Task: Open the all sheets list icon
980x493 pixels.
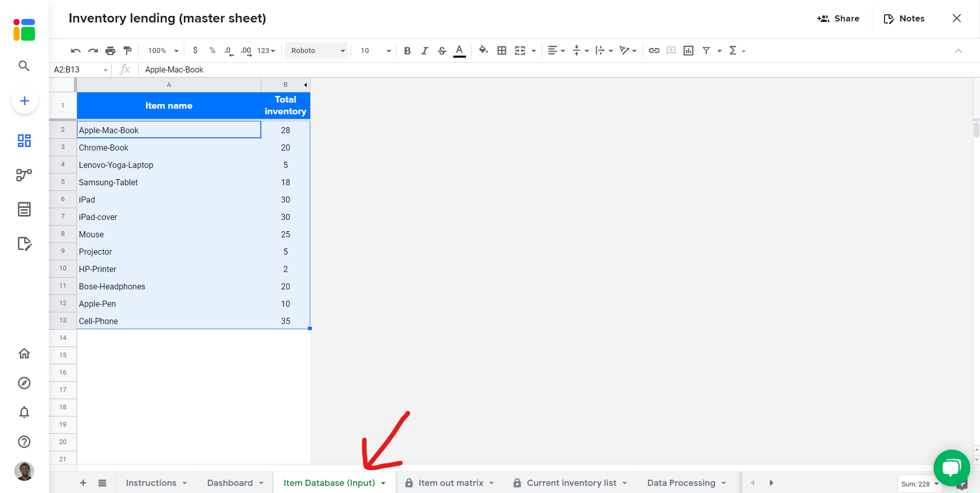Action: (x=102, y=483)
